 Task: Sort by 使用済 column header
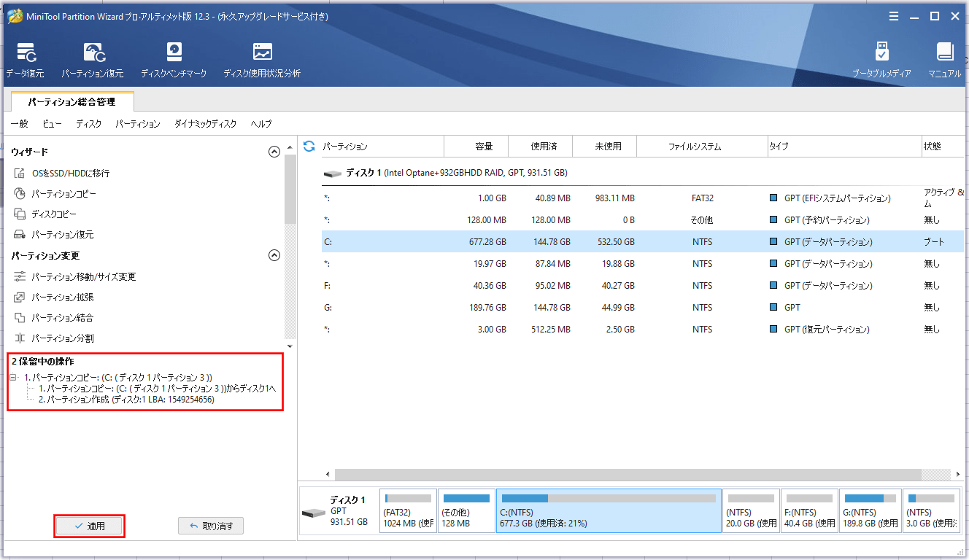(541, 147)
